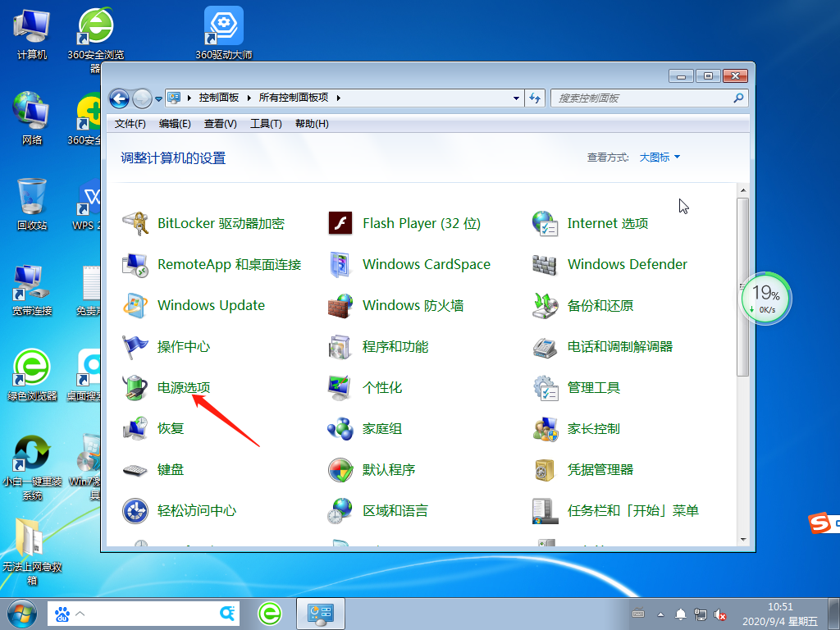The height and width of the screenshot is (630, 840).
Task: Expand the arrow after 所有控制面板项 breadcrumb
Action: point(339,98)
